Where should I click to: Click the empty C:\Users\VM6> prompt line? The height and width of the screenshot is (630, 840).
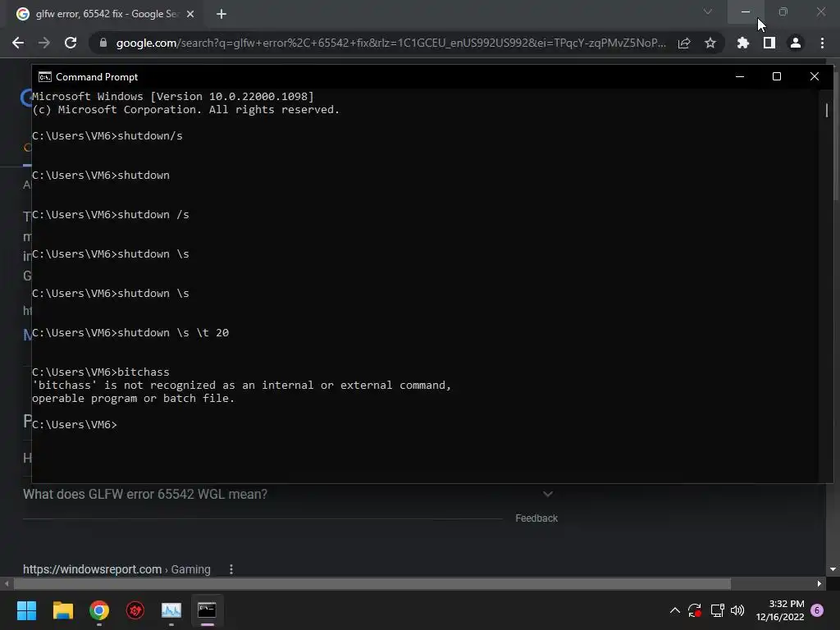point(75,424)
